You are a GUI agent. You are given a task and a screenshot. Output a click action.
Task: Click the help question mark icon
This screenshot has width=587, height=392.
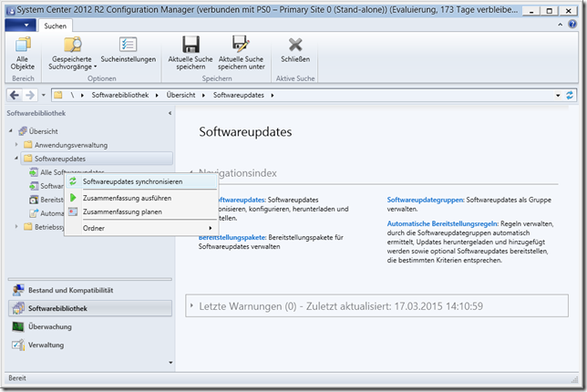[x=572, y=25]
